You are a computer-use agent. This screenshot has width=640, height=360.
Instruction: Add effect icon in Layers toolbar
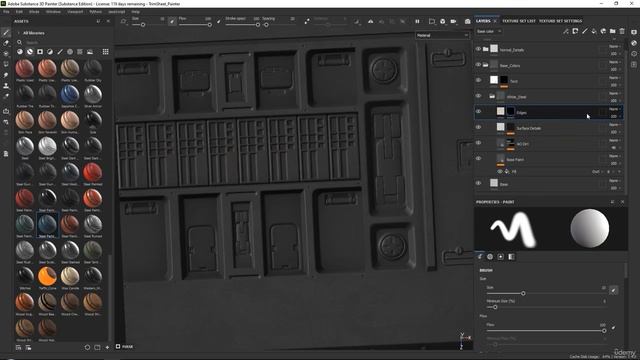[566, 31]
